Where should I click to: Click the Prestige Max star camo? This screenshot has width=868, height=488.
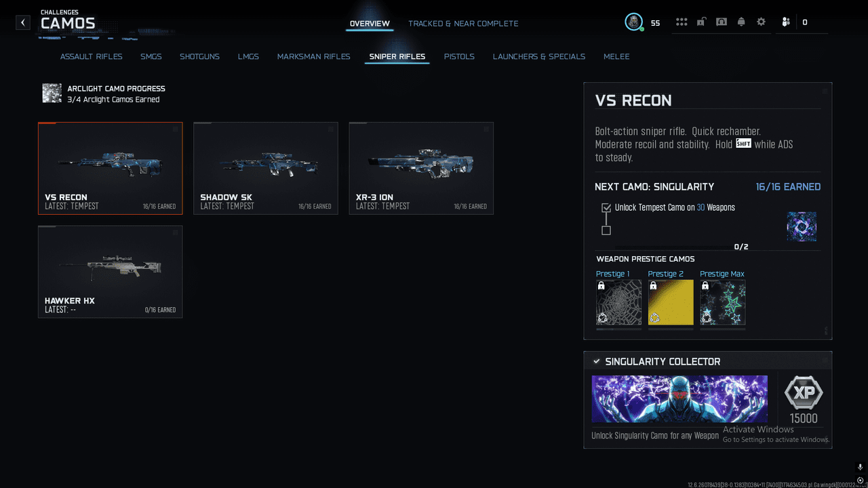tap(722, 302)
